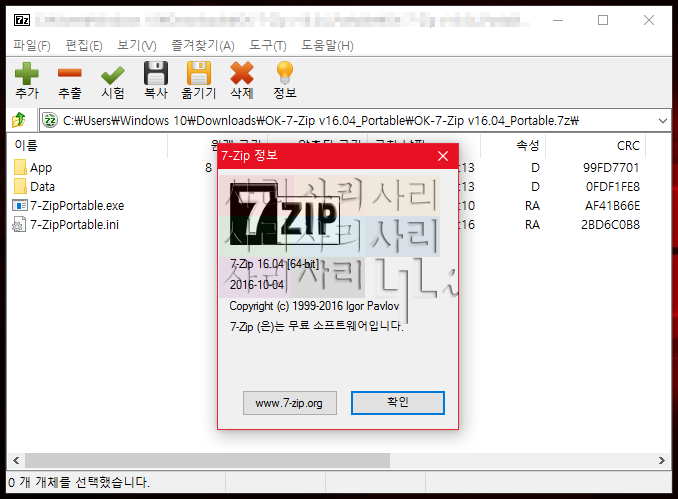Select the 7-ZipPortable.ini file icon

point(19,224)
